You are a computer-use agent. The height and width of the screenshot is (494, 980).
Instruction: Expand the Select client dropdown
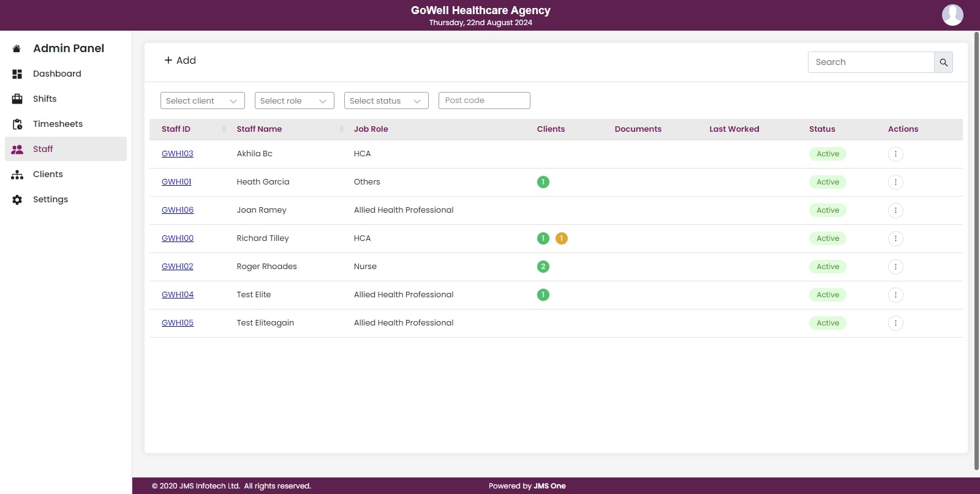[x=202, y=101]
